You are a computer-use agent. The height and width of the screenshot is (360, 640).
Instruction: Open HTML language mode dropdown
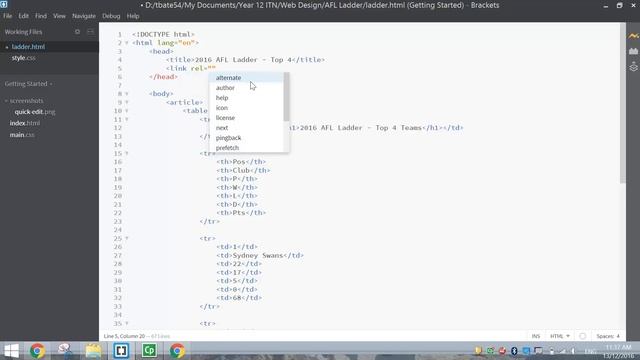pyautogui.click(x=560, y=336)
